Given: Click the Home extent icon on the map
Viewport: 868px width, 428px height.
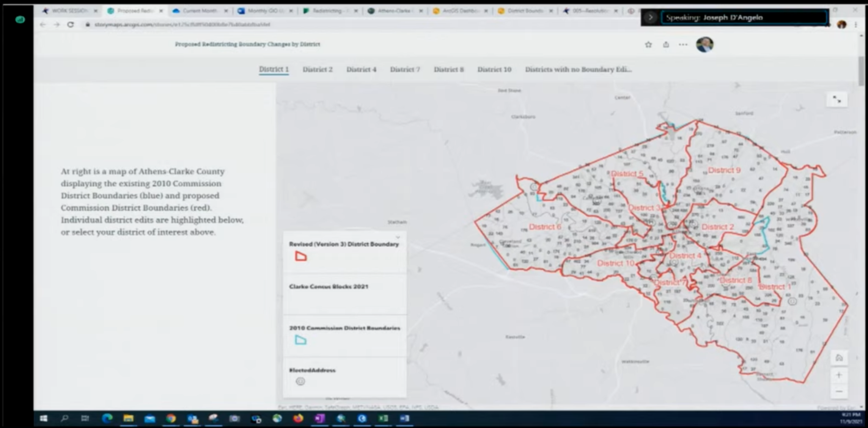Looking at the screenshot, I should (x=839, y=357).
